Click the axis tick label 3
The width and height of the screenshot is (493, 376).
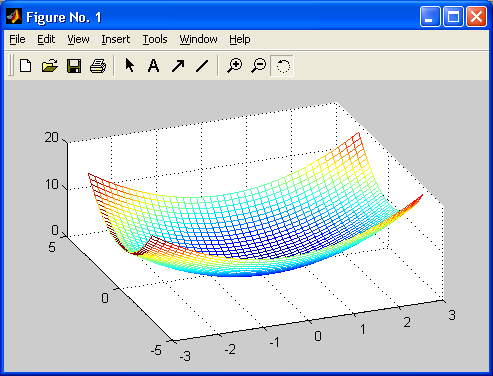pyautogui.click(x=452, y=315)
